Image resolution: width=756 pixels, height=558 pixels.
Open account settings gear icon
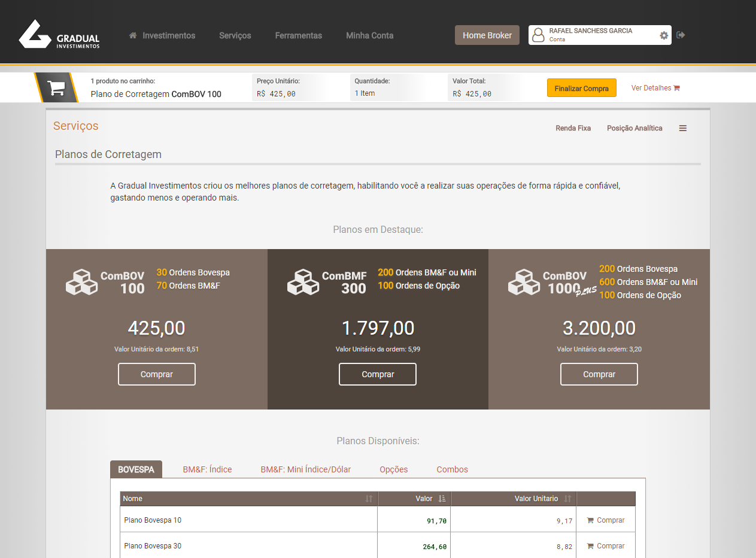tap(663, 35)
